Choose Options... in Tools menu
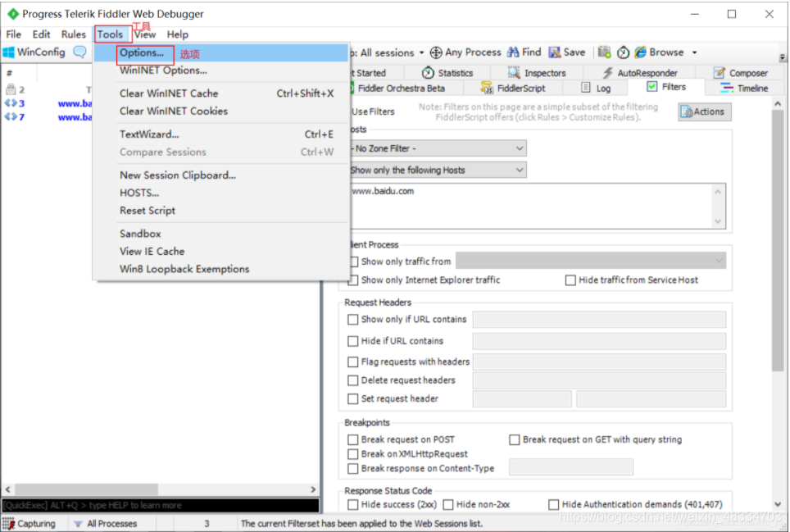 [x=220, y=53]
